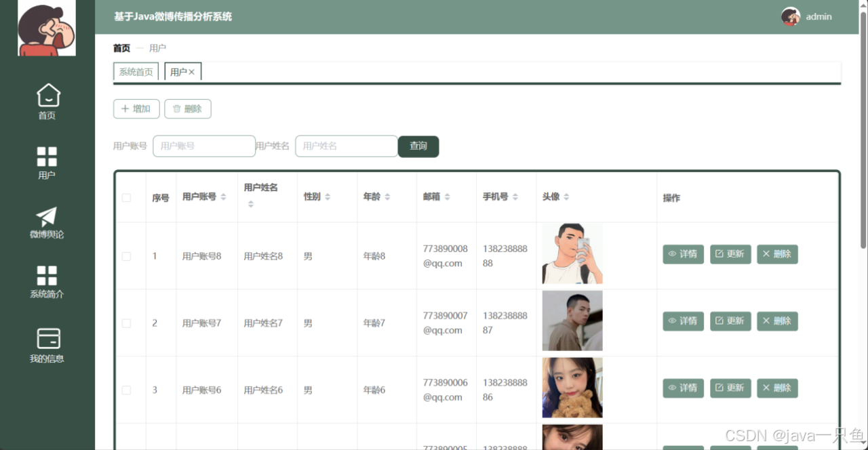Switch to the 系统首页 tab
Screen dimensions: 868x450
136,72
